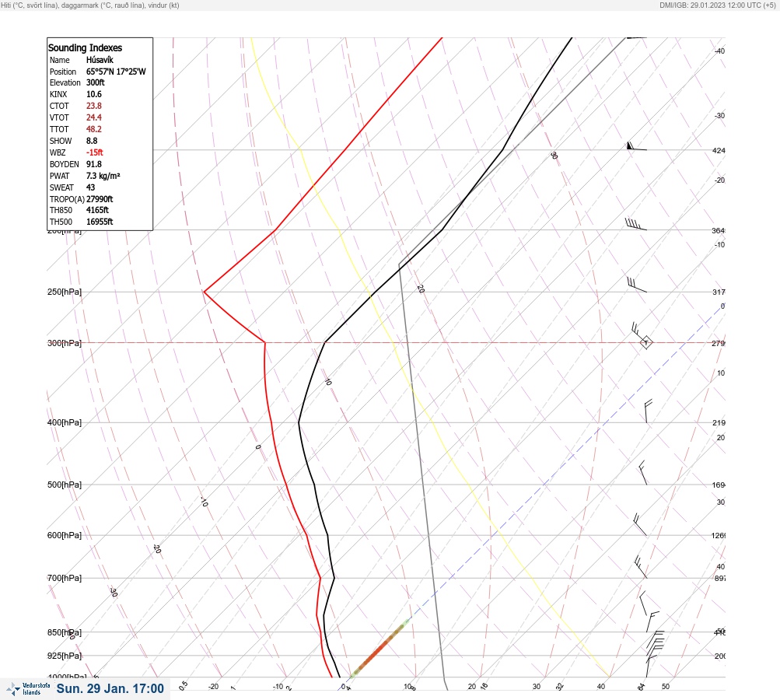
Task: Click the 'Sun. 29 Jan. 17:00' timestamp label
Action: pyautogui.click(x=110, y=688)
